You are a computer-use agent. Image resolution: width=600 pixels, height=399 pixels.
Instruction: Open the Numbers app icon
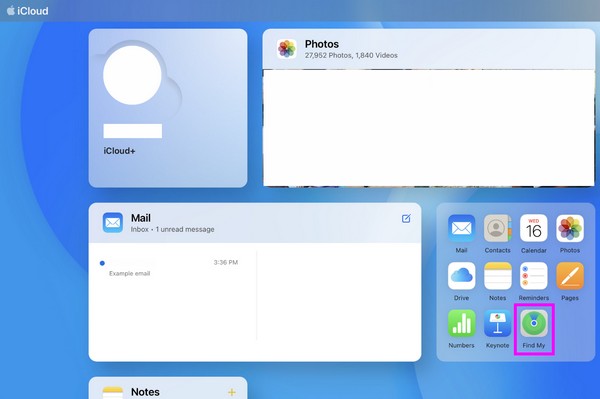461,323
